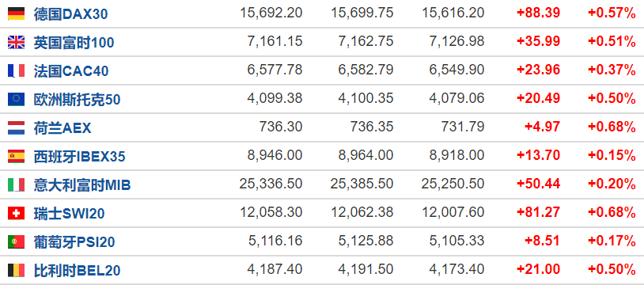
Task: Click the United Kingdom flag icon
Action: coord(16,42)
